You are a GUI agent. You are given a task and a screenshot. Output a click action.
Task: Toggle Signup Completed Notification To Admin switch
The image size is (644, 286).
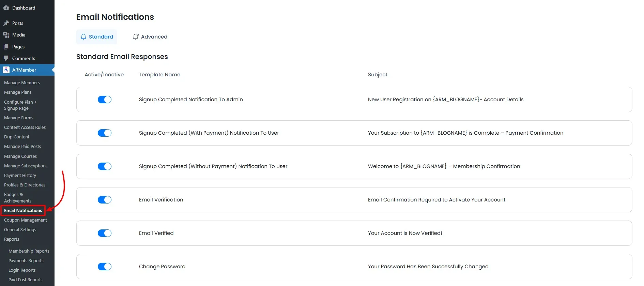coord(105,100)
